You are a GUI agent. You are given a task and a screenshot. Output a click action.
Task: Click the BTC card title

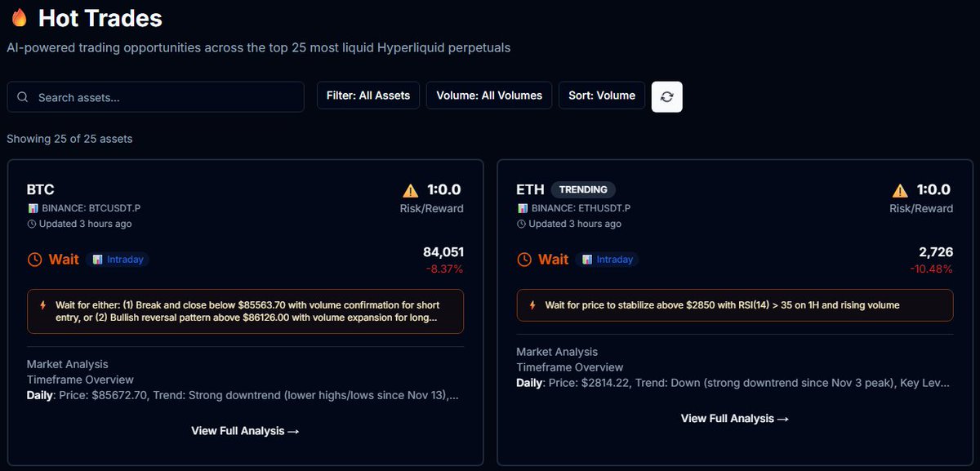pyautogui.click(x=40, y=190)
